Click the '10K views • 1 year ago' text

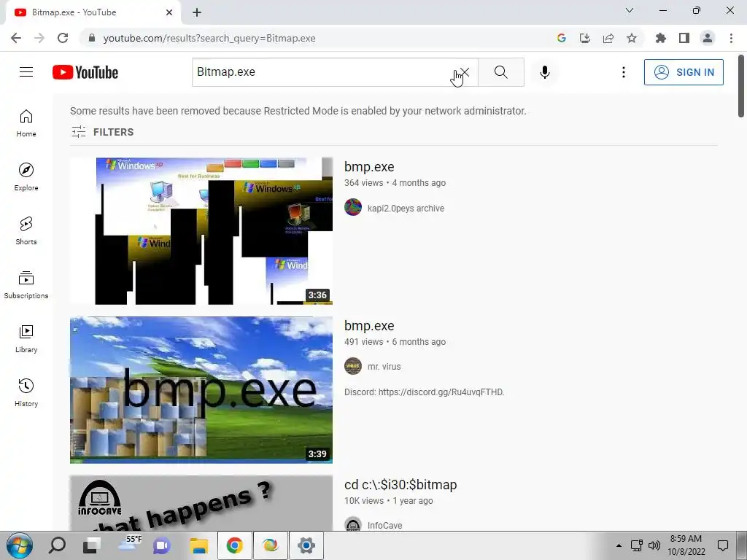[x=389, y=500]
